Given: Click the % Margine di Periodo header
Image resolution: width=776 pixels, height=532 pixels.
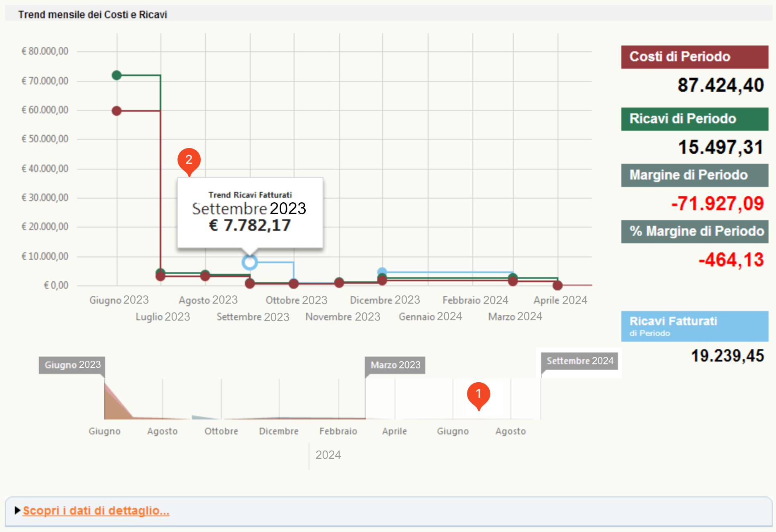Looking at the screenshot, I should 695,232.
